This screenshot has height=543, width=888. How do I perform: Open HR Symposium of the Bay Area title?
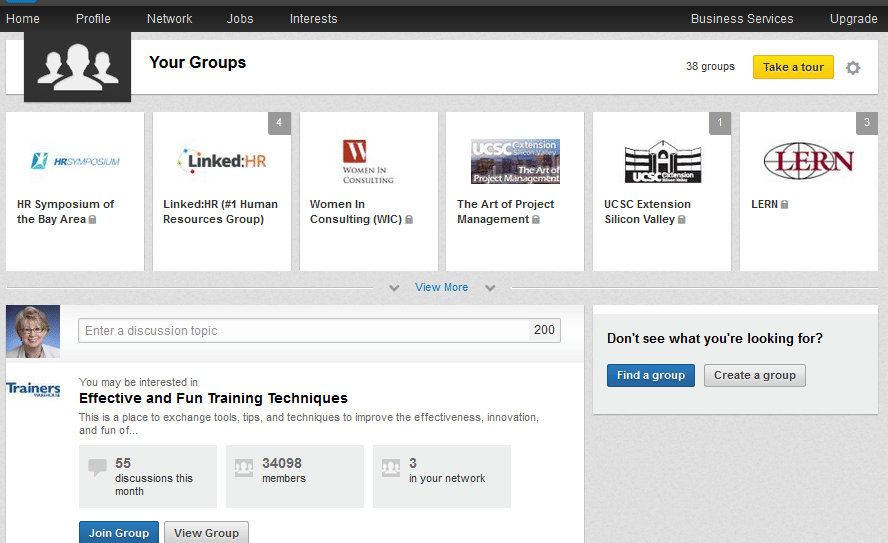point(65,212)
